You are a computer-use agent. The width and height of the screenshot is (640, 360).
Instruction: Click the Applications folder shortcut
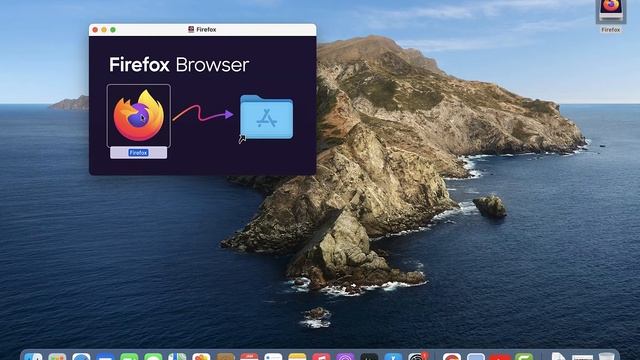point(266,117)
